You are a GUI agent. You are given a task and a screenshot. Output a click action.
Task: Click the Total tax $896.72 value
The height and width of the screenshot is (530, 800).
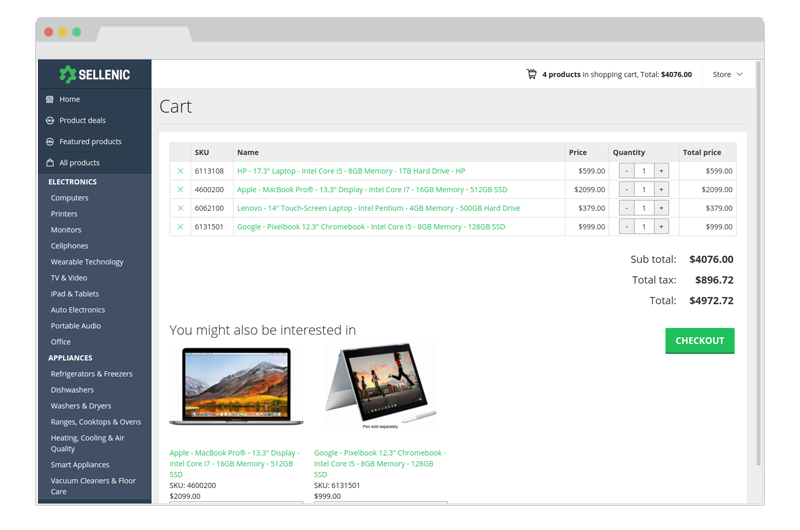(714, 280)
